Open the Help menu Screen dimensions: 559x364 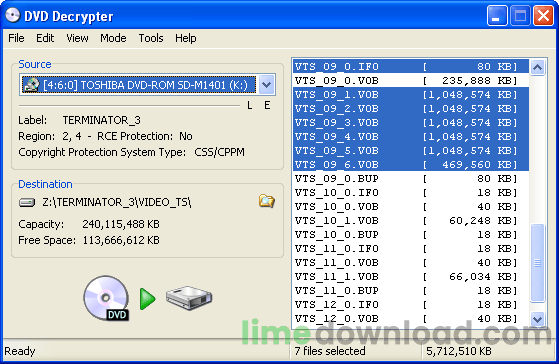pos(185,38)
